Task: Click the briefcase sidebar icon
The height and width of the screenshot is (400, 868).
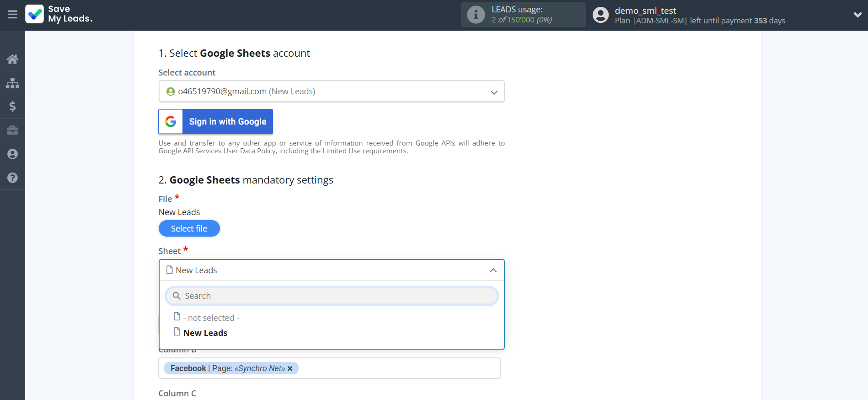Action: coord(12,130)
